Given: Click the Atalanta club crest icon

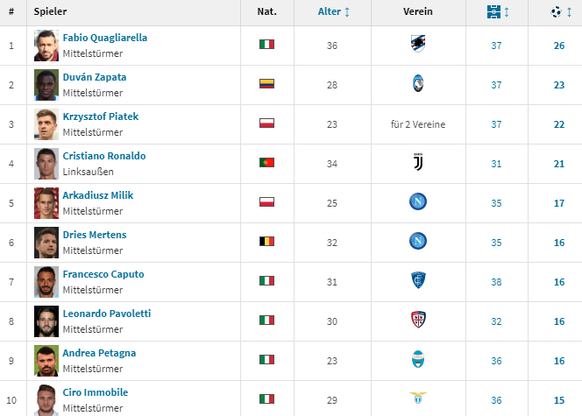Looking at the screenshot, I should pos(418,83).
